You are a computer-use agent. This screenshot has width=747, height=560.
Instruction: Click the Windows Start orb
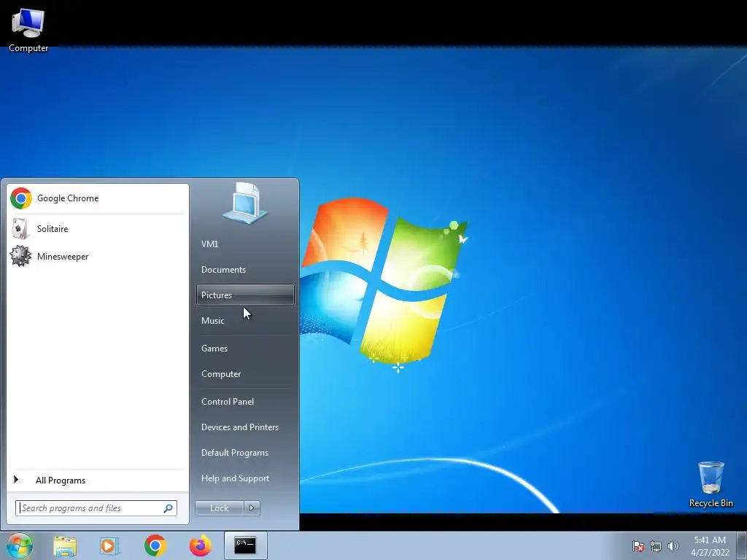click(x=20, y=545)
